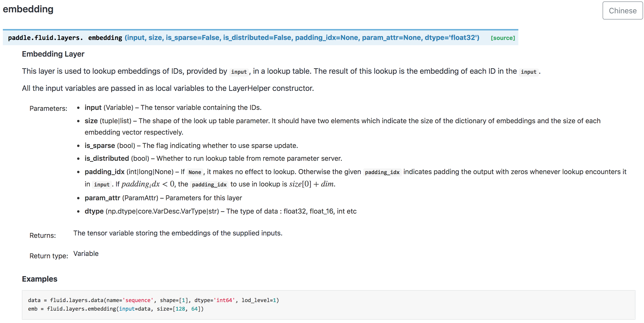This screenshot has height=323, width=644.
Task: Click the bold is_distributed parameter name
Action: [107, 159]
